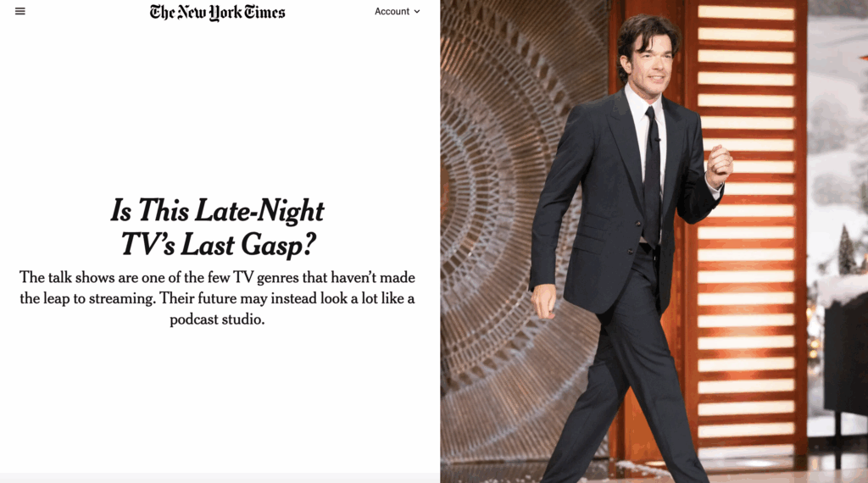Click the snowy miniature tree at photo edge
The image size is (868, 483).
[x=846, y=250]
